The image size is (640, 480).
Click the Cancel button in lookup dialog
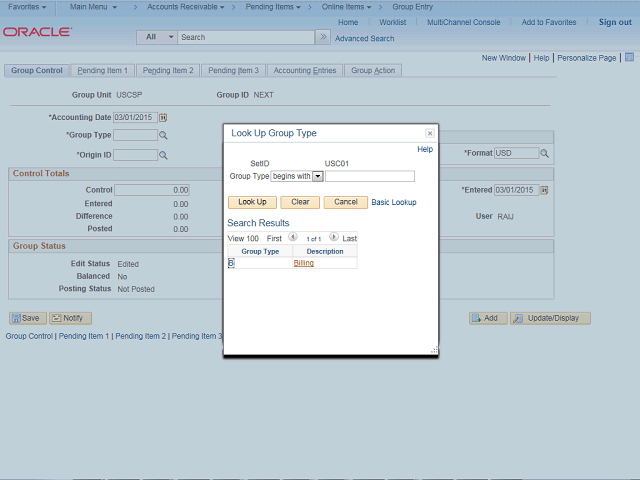pos(345,202)
